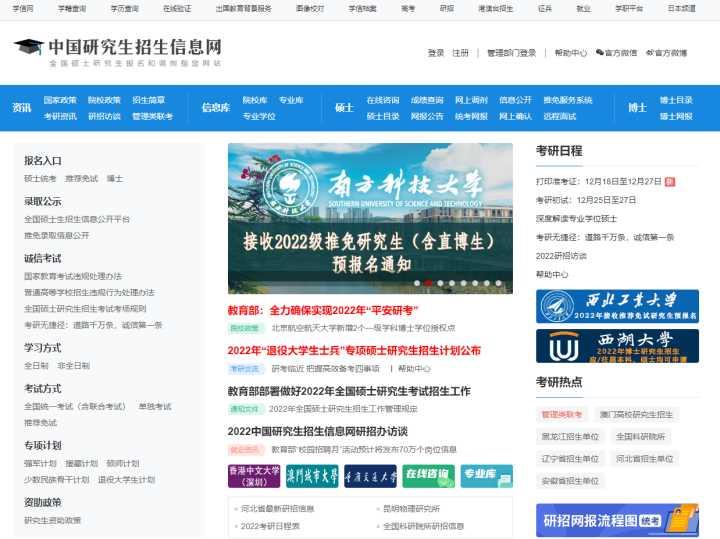Viewport: 720px width, 539px height.
Task: Open 成绩查询 in the 硕士 navigation section
Action: pos(427,100)
